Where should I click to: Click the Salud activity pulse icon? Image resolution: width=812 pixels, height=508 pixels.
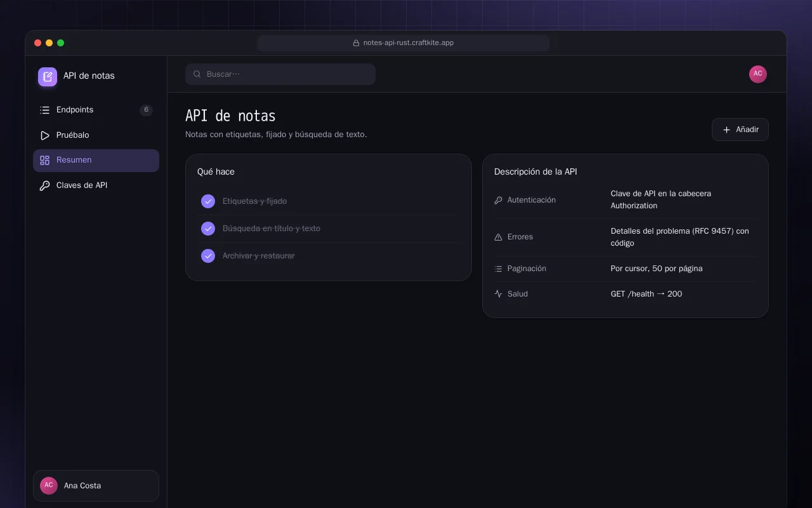coord(498,294)
